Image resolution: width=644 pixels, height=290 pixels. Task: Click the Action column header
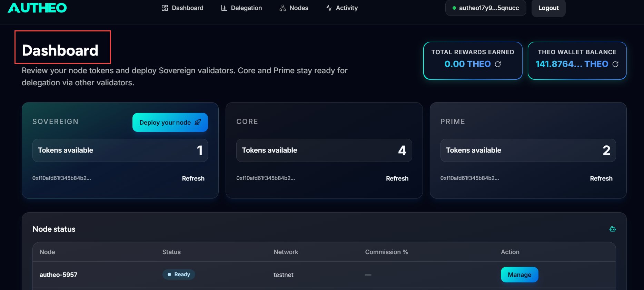[x=510, y=252]
